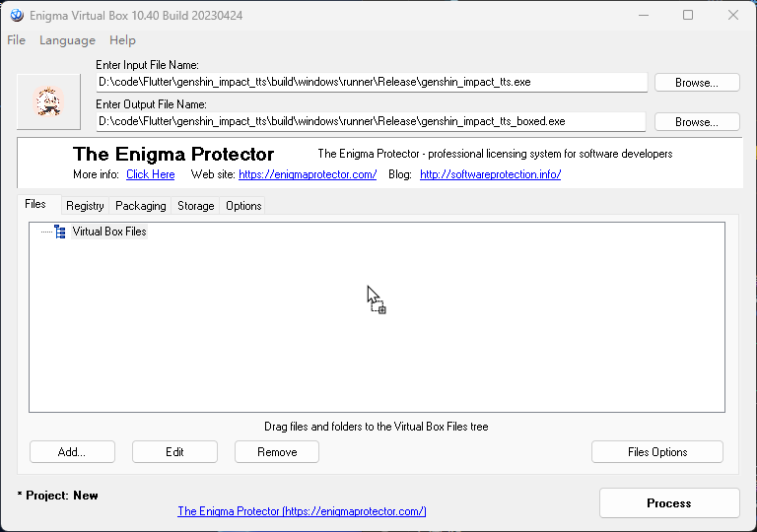
Task: Open the Language menu
Action: click(67, 40)
